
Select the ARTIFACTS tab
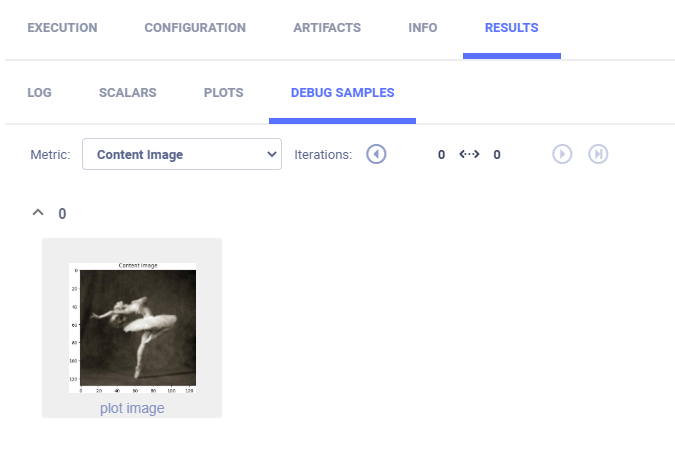coord(326,27)
